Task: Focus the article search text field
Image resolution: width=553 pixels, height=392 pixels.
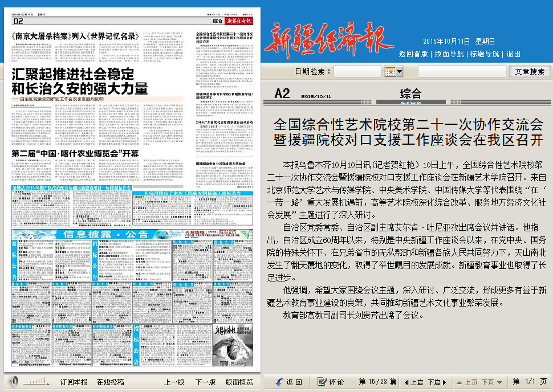Action: point(461,72)
